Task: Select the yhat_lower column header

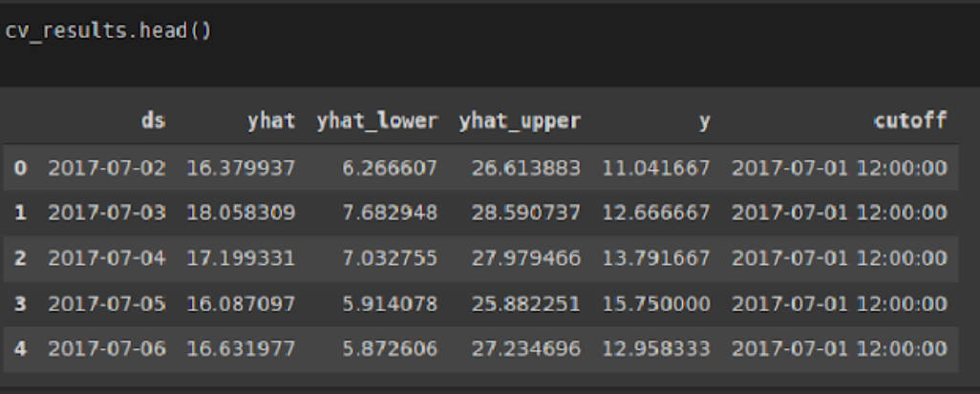Action: click(x=377, y=120)
